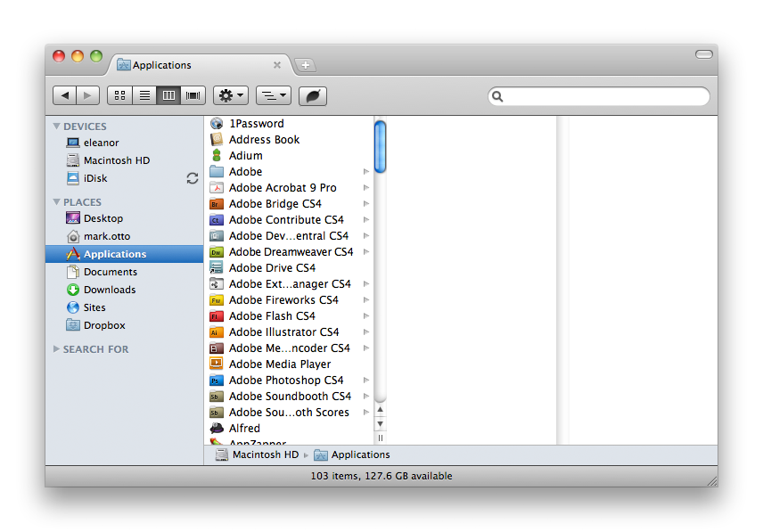Select Applications in sidebar
The height and width of the screenshot is (532, 763).
pos(125,254)
